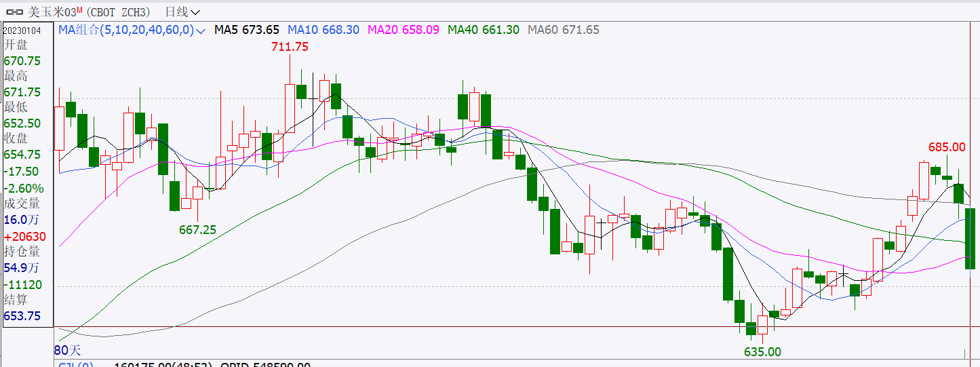Click the 最低 label
Viewport: 980px width, 367px height.
pyautogui.click(x=17, y=107)
